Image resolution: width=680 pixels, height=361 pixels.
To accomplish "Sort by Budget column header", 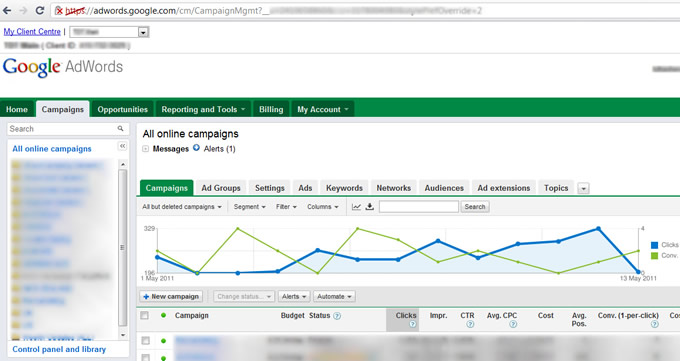I will 293,315.
